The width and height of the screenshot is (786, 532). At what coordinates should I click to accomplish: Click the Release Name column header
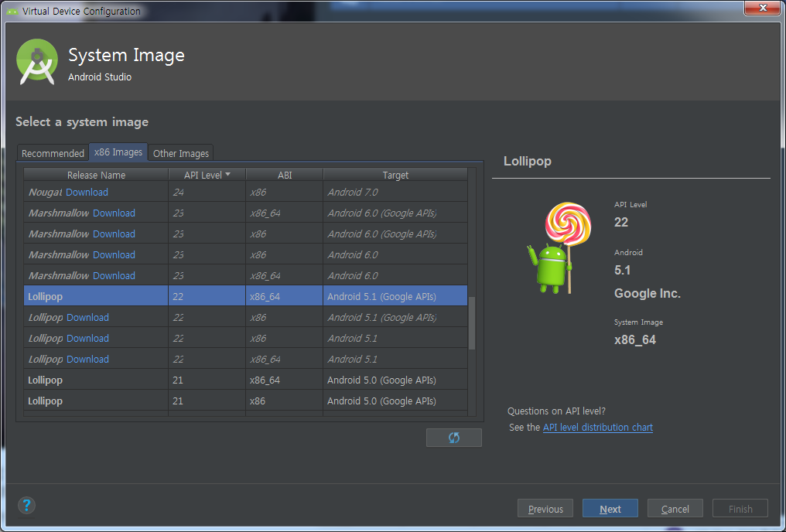(x=96, y=175)
